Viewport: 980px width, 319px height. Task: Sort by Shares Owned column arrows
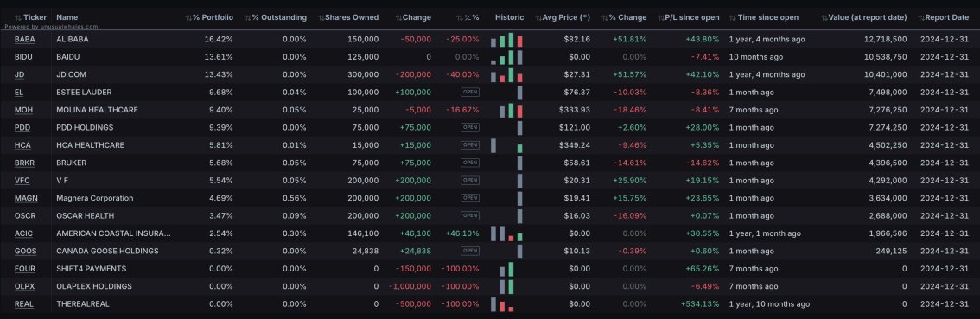click(x=321, y=17)
